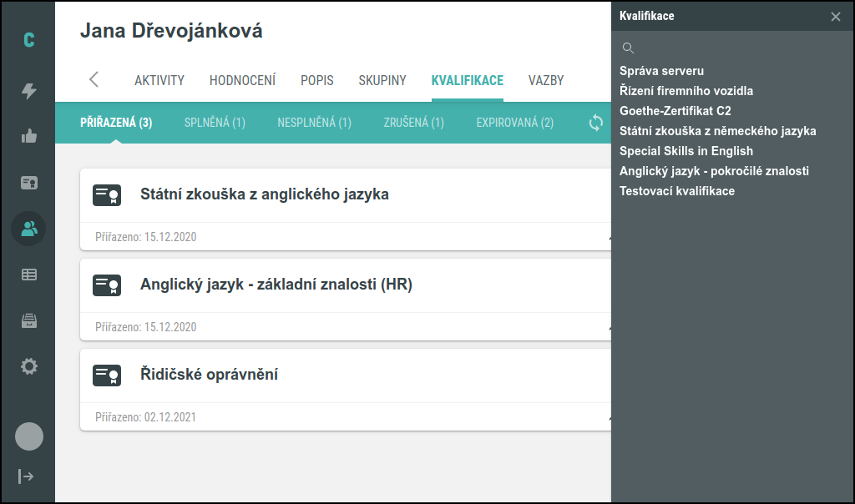The image size is (855, 504).
Task: Refresh qualifications with the sync icon
Action: pos(595,123)
